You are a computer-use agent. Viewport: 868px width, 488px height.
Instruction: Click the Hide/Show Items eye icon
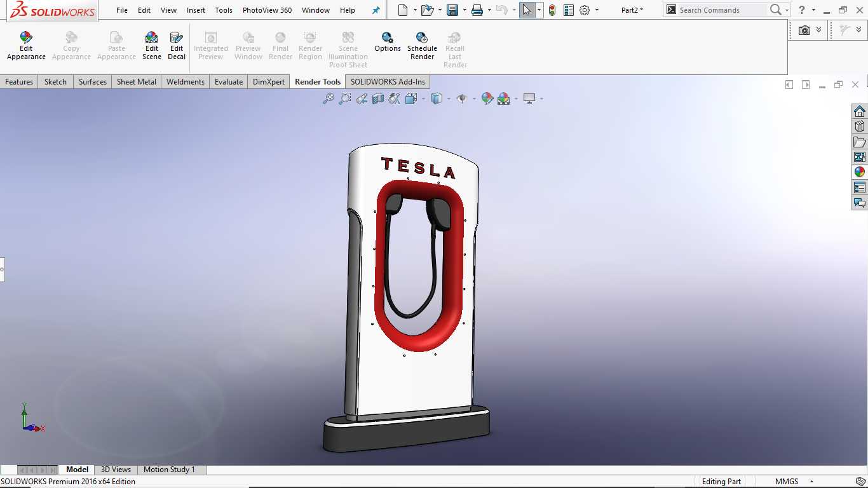click(462, 98)
